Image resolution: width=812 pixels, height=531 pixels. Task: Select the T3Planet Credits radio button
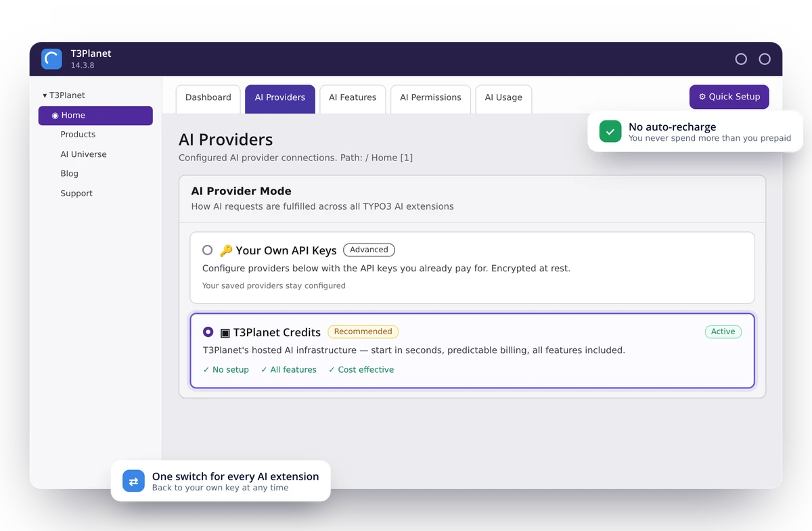(208, 332)
